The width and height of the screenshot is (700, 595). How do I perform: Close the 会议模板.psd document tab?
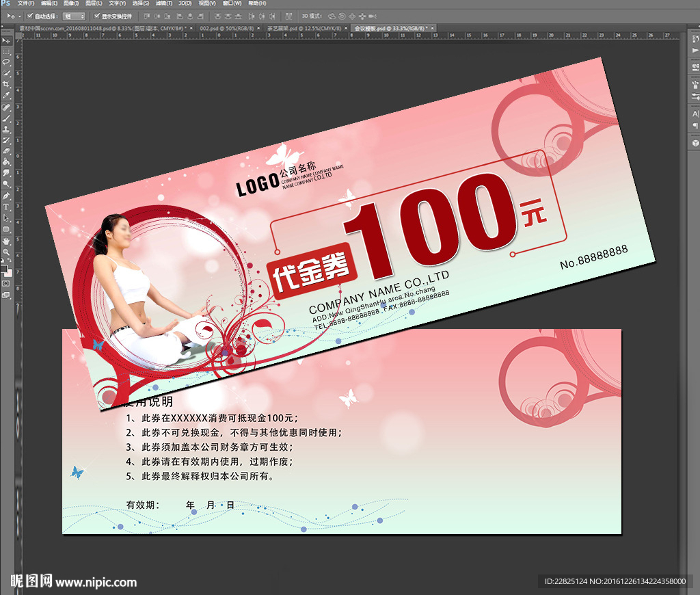click(x=432, y=29)
